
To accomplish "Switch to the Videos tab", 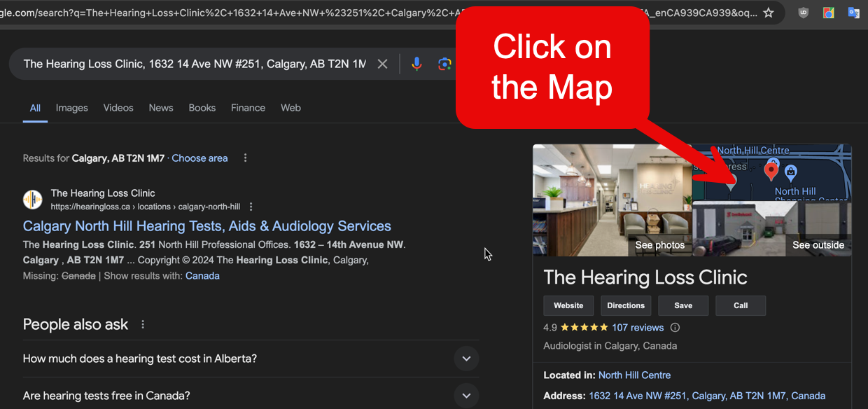I will pos(118,108).
